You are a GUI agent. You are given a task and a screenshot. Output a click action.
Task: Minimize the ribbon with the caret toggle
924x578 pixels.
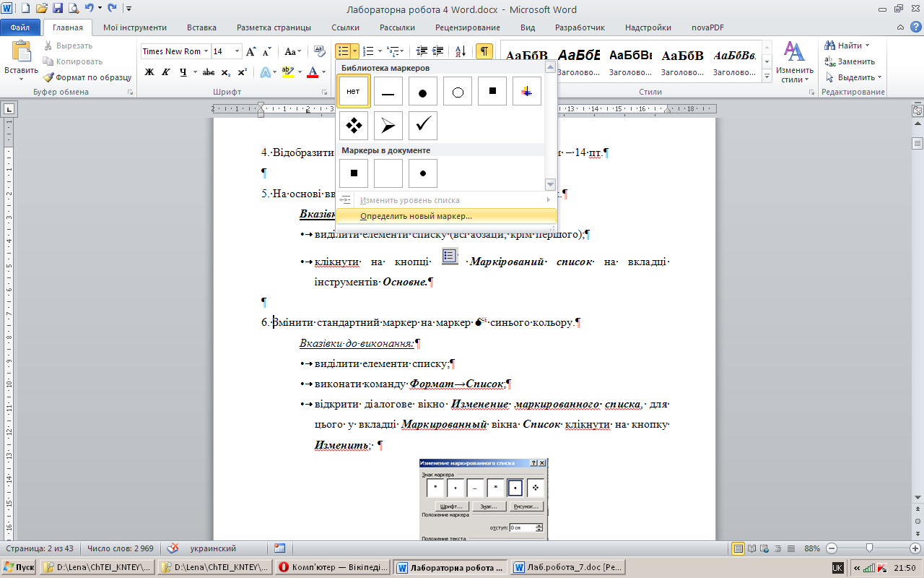(901, 27)
